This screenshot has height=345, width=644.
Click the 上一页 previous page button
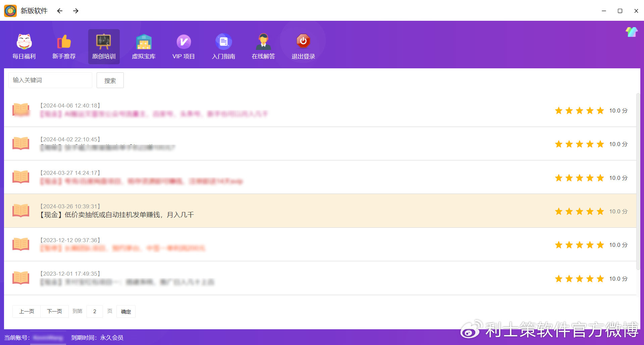pos(26,312)
